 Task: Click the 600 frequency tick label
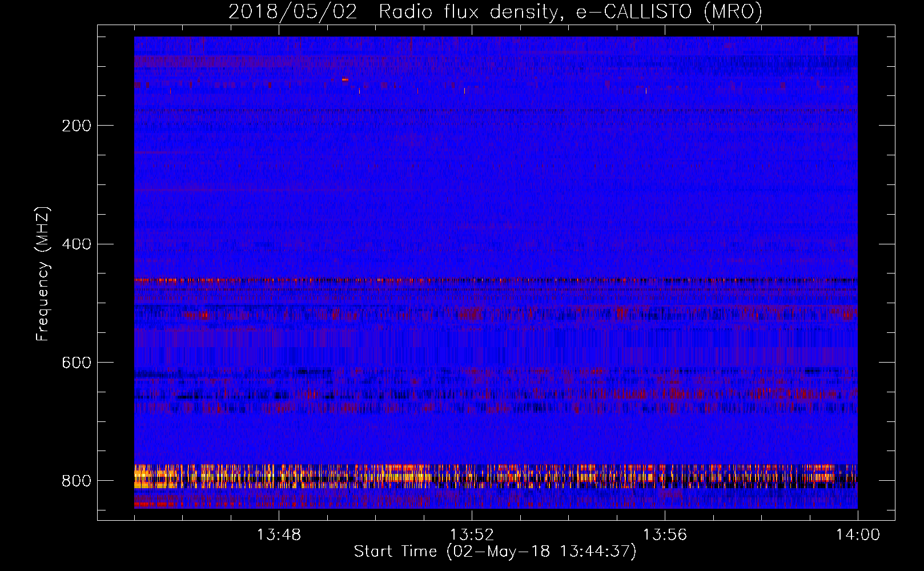[77, 363]
